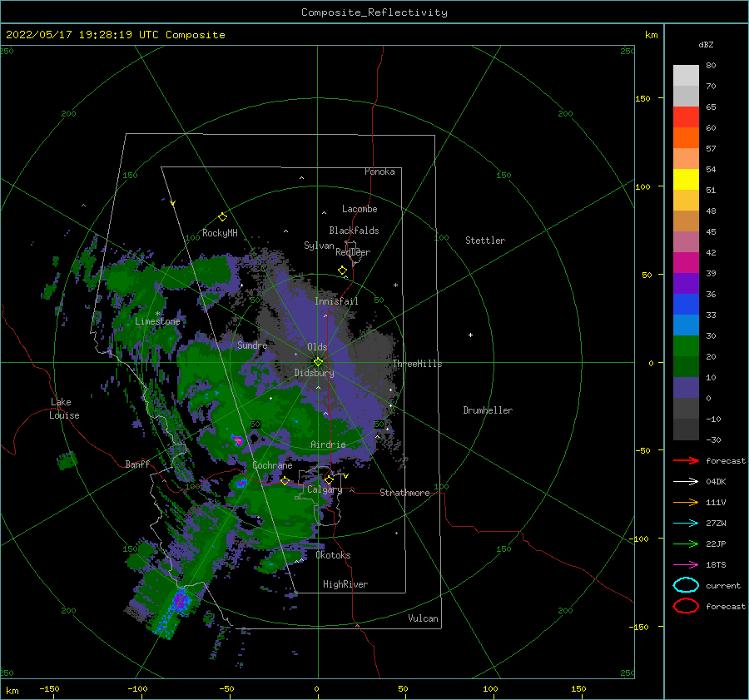Click the Okotoks city label
This screenshot has height=700, width=749.
coord(333,555)
